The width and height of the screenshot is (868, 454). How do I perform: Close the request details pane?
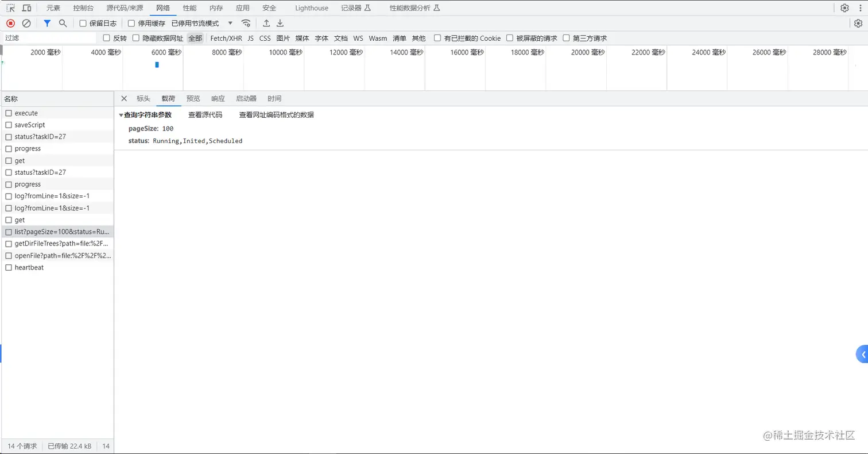click(x=124, y=98)
